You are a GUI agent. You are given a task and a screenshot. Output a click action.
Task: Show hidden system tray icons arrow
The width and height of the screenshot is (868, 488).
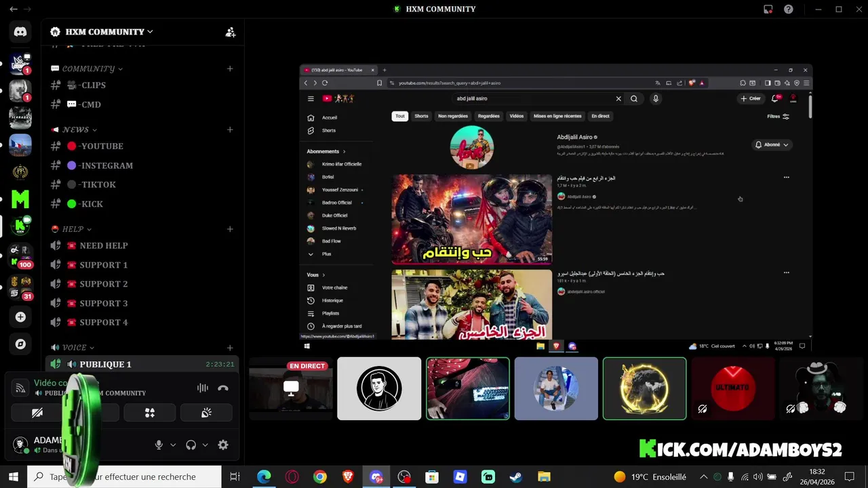coord(703,476)
